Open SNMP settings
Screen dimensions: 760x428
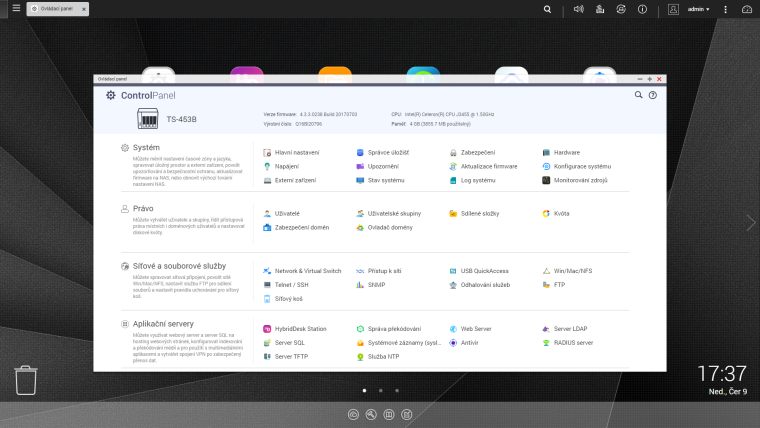point(371,285)
